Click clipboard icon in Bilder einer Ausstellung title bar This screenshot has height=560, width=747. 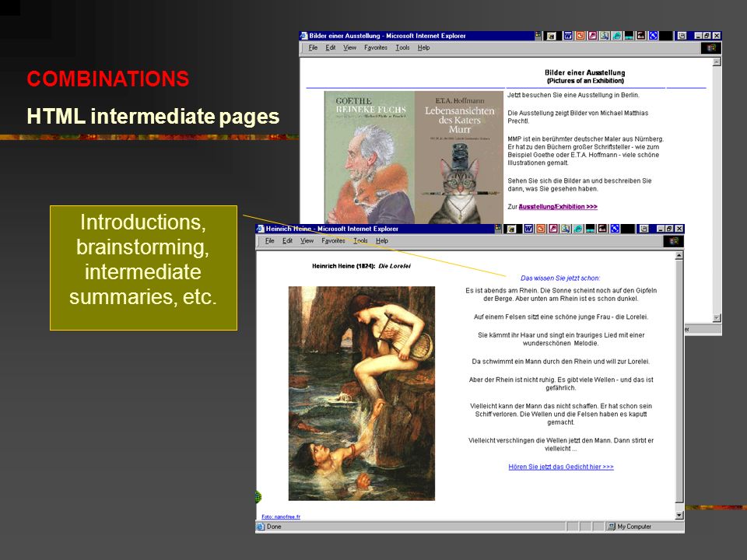(682, 35)
